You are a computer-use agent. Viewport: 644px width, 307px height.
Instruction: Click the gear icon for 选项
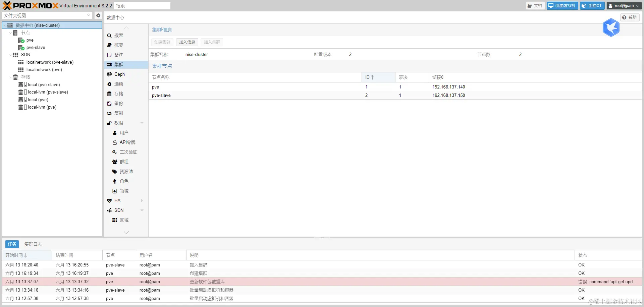tap(109, 84)
